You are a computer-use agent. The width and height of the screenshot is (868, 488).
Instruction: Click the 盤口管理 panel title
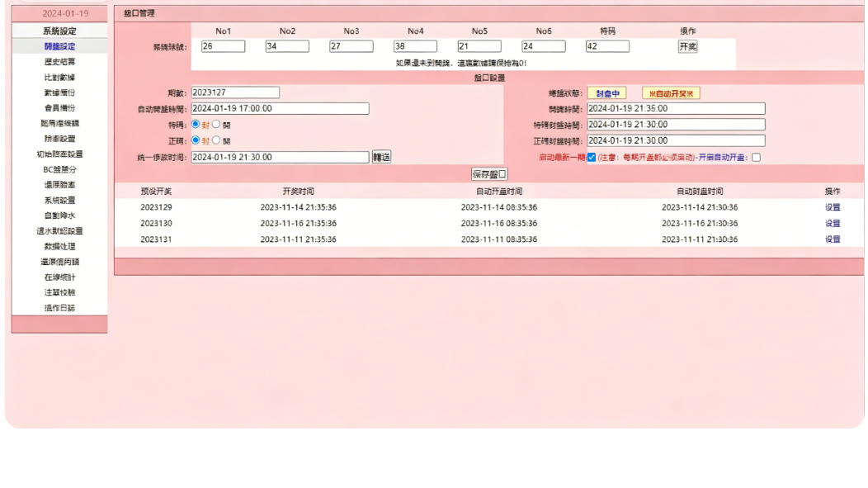click(139, 13)
